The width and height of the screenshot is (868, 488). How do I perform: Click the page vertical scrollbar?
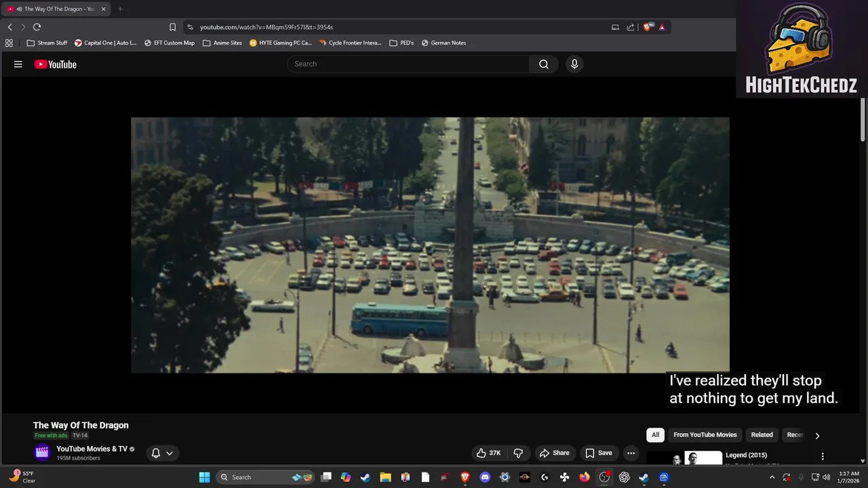863,119
